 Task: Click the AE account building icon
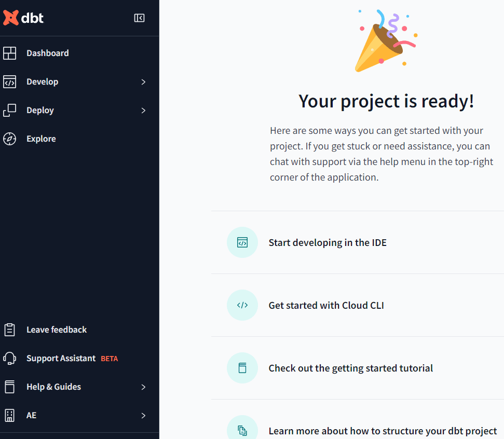pyautogui.click(x=10, y=416)
